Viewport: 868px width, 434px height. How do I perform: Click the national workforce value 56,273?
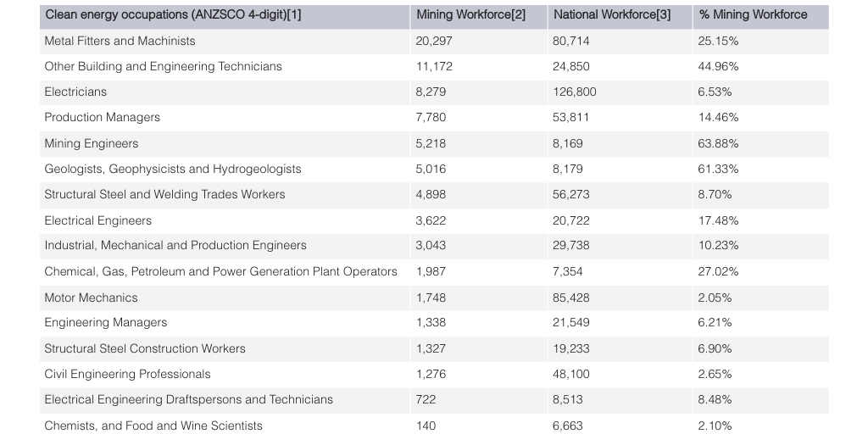click(x=570, y=194)
